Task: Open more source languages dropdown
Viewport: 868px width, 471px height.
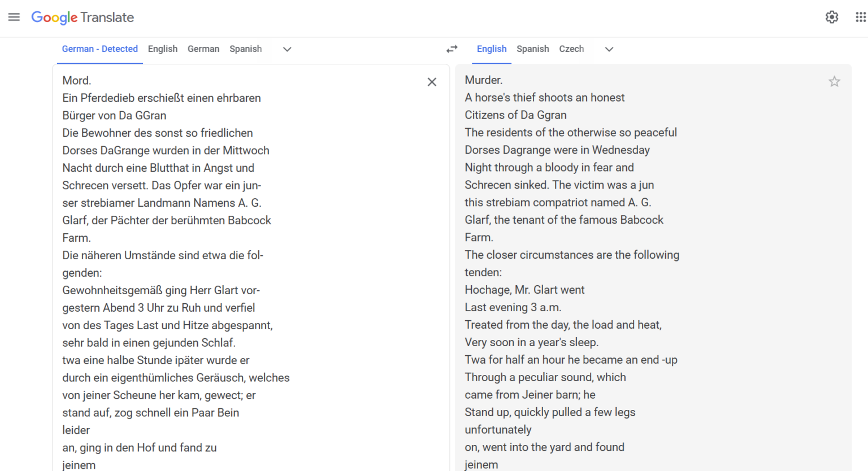Action: [x=287, y=50]
